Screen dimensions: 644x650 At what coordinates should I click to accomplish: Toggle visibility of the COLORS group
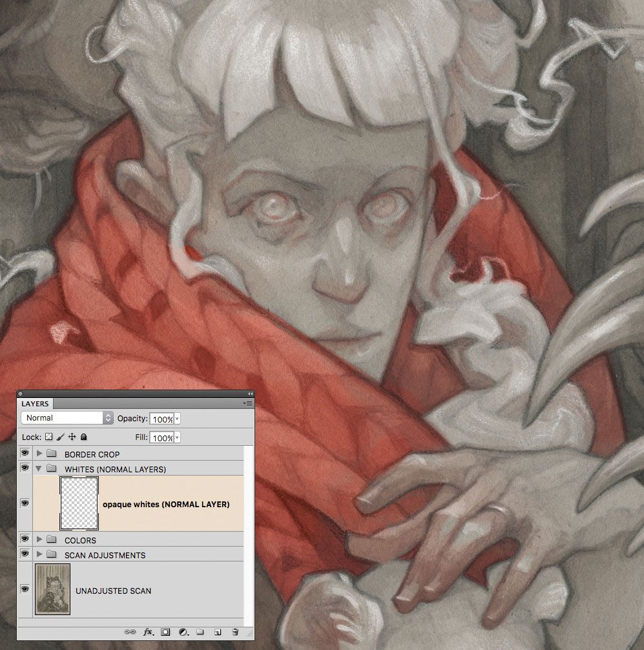pyautogui.click(x=25, y=540)
